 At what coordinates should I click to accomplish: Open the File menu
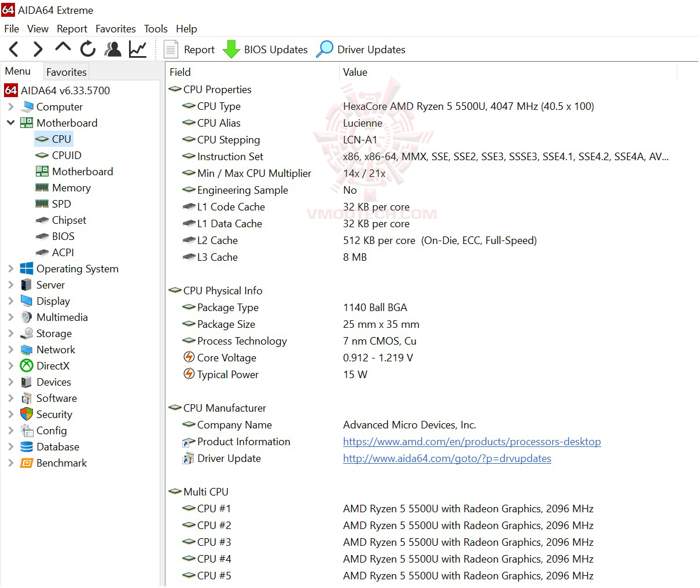tap(12, 28)
